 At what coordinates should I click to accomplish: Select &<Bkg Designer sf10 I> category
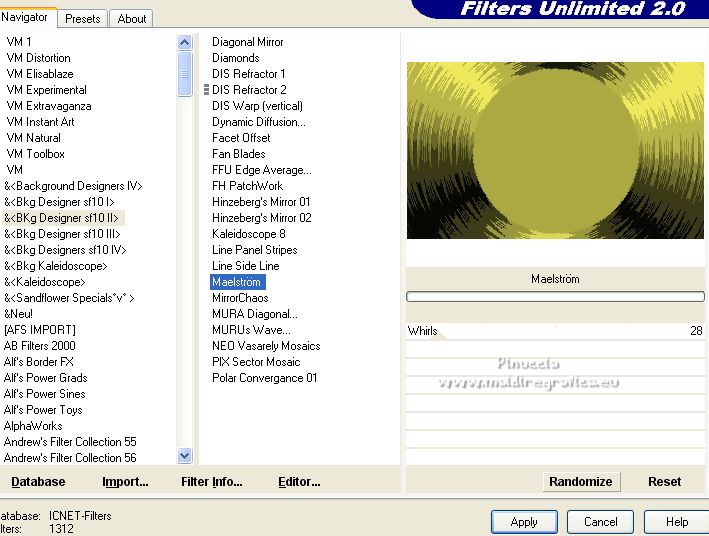tap(59, 202)
